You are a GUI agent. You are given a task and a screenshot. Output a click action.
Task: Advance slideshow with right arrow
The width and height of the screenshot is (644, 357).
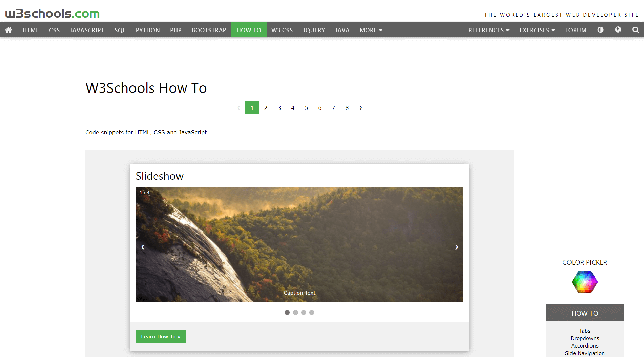456,247
